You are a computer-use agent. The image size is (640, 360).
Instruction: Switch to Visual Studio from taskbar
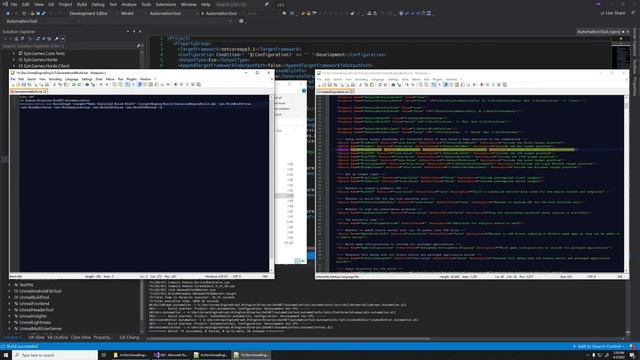tap(171, 355)
